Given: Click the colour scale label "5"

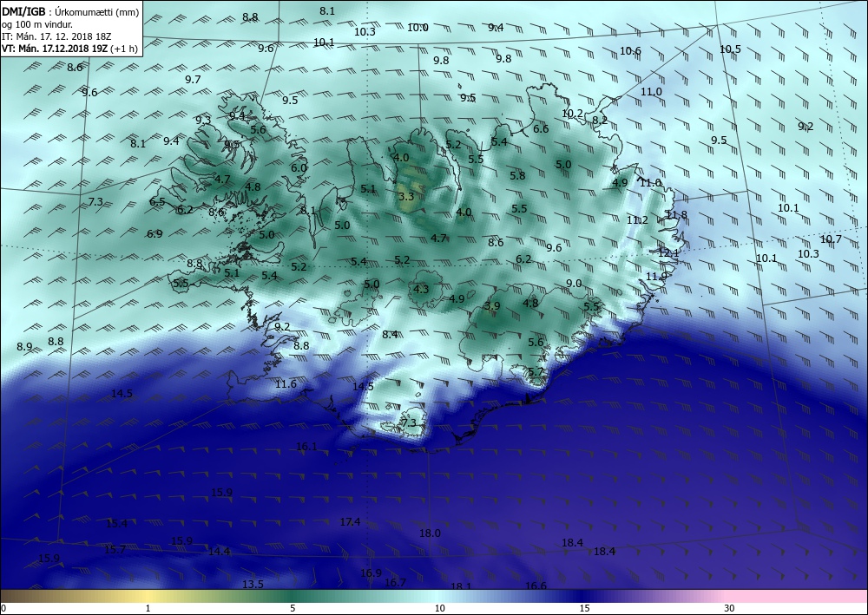Looking at the screenshot, I should (293, 608).
